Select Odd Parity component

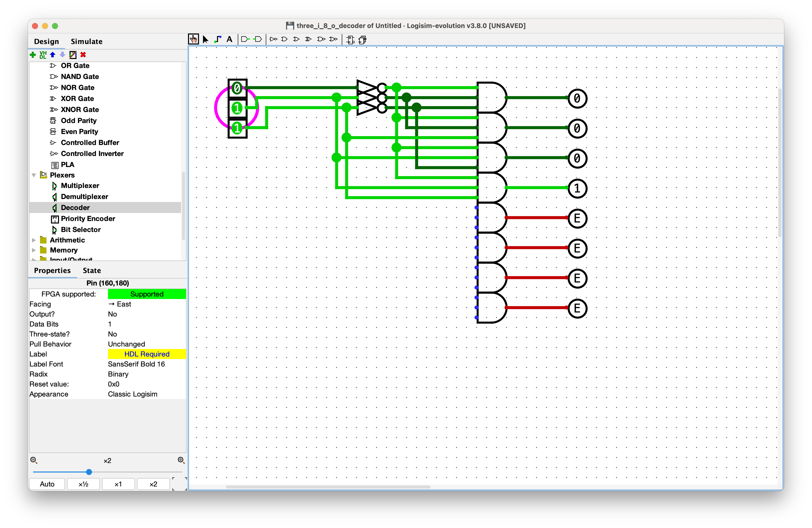78,121
